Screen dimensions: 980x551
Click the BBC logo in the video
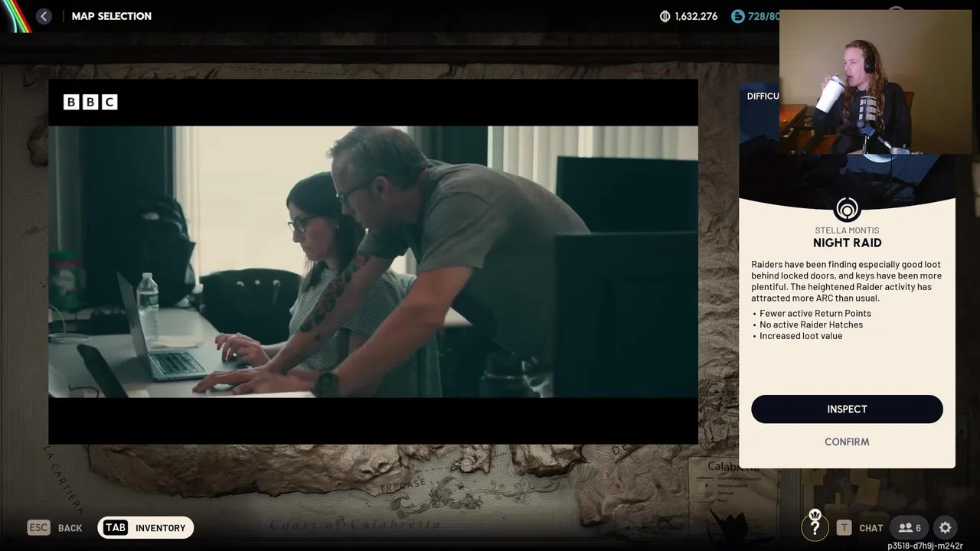coord(90,102)
